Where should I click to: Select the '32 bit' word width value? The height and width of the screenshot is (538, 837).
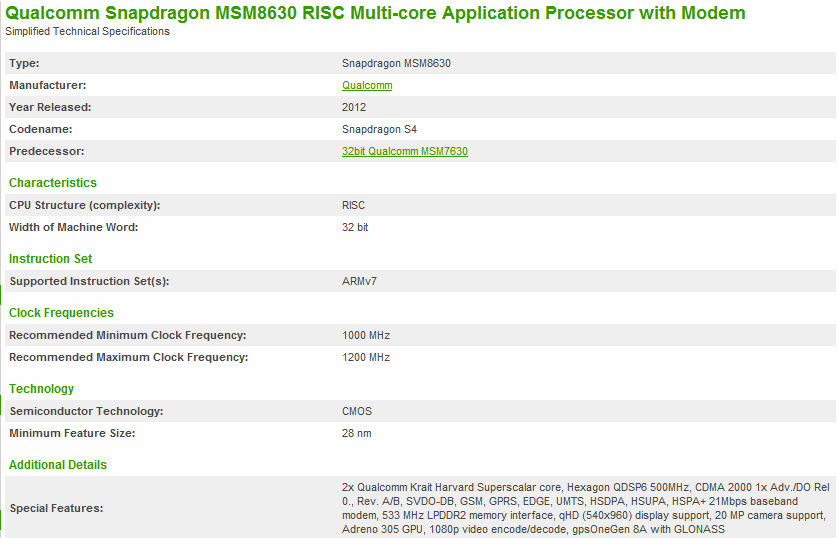coord(355,227)
